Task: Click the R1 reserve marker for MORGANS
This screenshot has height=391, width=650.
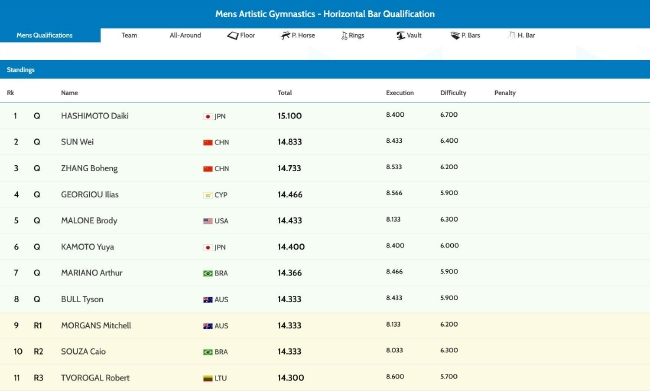Action: [38, 325]
